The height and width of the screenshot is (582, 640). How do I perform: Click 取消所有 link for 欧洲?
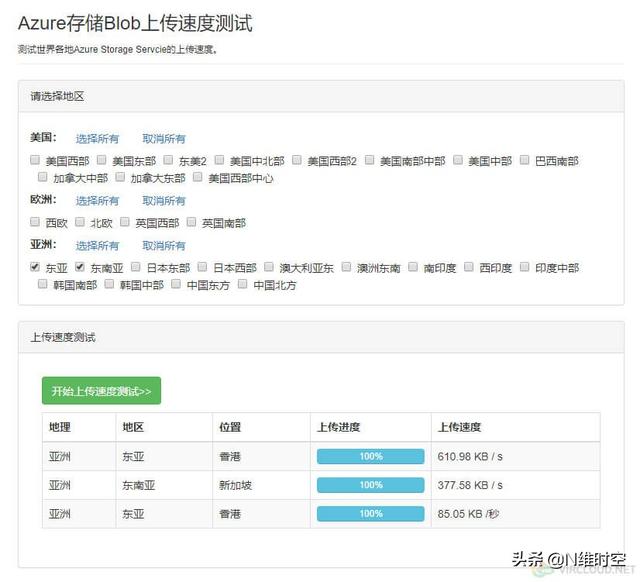click(x=164, y=201)
